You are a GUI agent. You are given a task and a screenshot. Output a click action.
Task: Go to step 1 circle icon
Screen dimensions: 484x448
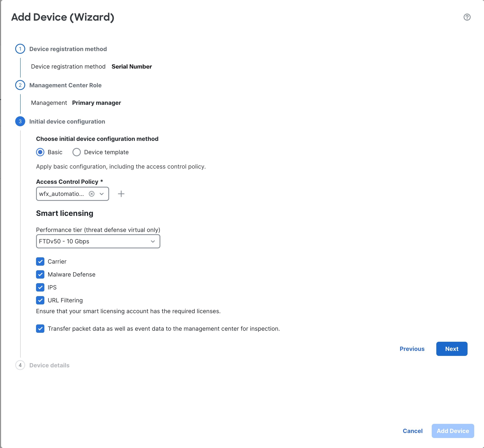coord(20,49)
